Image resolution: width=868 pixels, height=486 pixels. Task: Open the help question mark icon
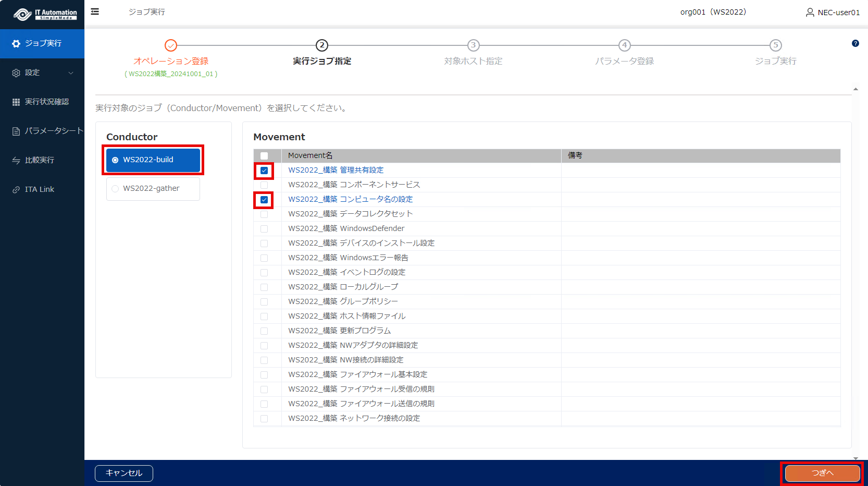pos(855,43)
